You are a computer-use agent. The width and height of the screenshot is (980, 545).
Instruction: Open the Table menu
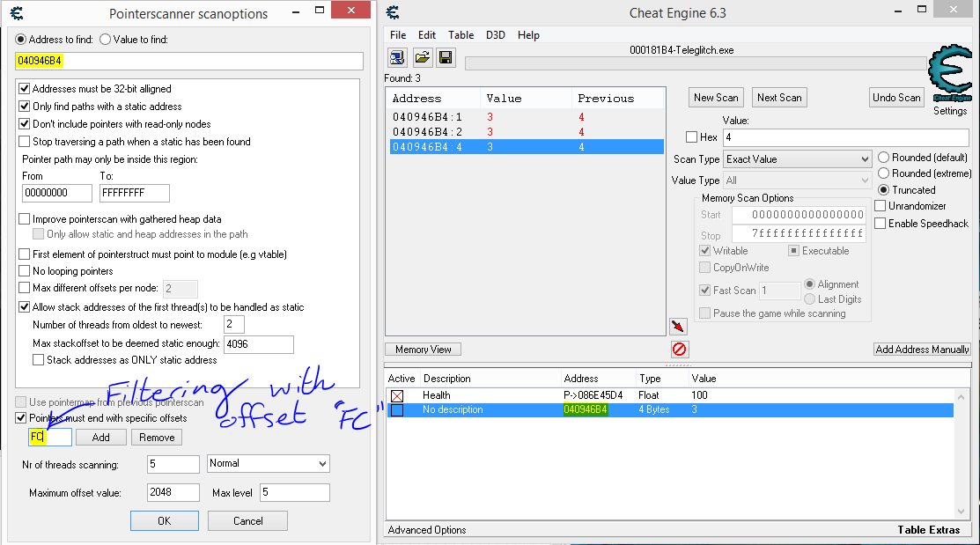461,35
